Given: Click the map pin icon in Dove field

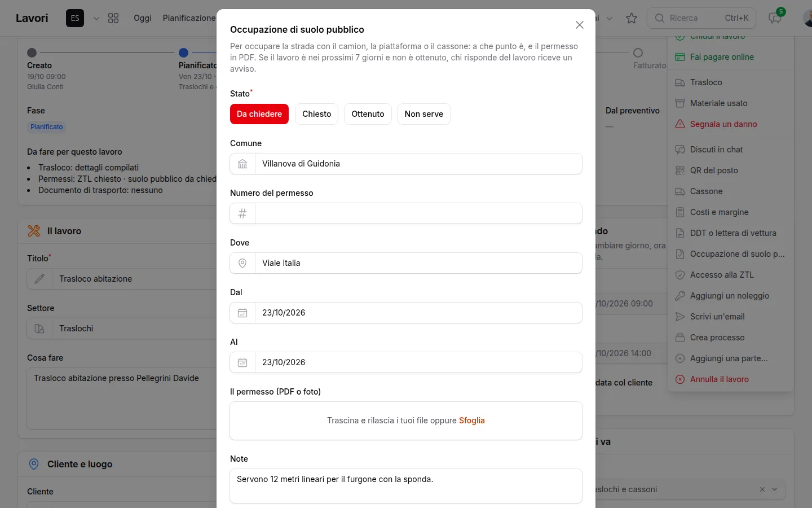Looking at the screenshot, I should click(242, 263).
